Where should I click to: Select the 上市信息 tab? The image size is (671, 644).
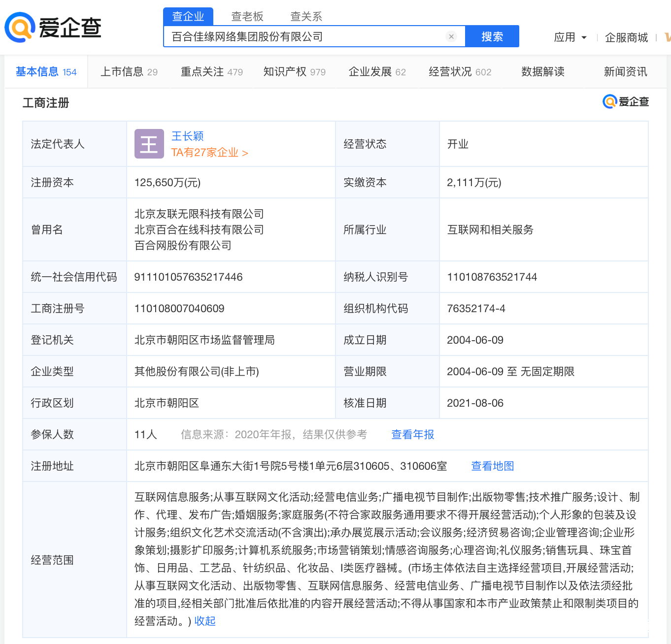129,72
